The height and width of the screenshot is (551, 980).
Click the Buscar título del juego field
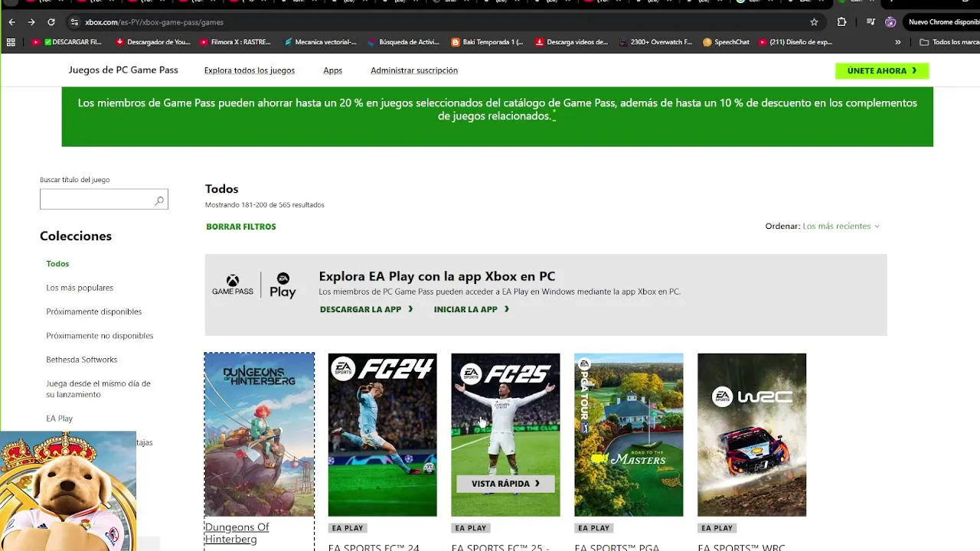coord(103,200)
